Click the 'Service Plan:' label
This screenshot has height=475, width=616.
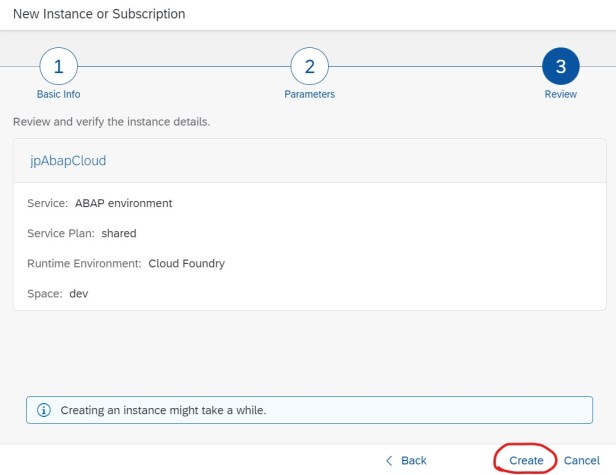click(x=61, y=233)
